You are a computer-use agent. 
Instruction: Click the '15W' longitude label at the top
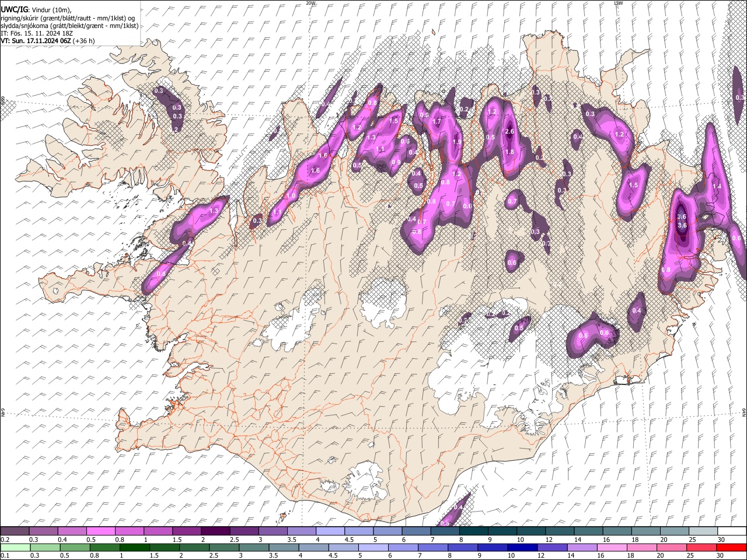click(617, 3)
